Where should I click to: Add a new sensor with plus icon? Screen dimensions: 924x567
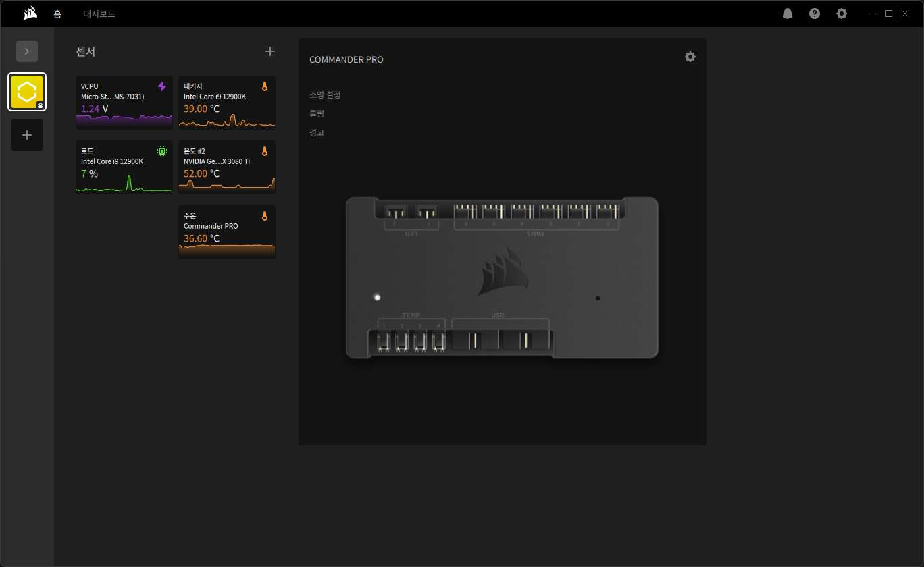pyautogui.click(x=270, y=51)
